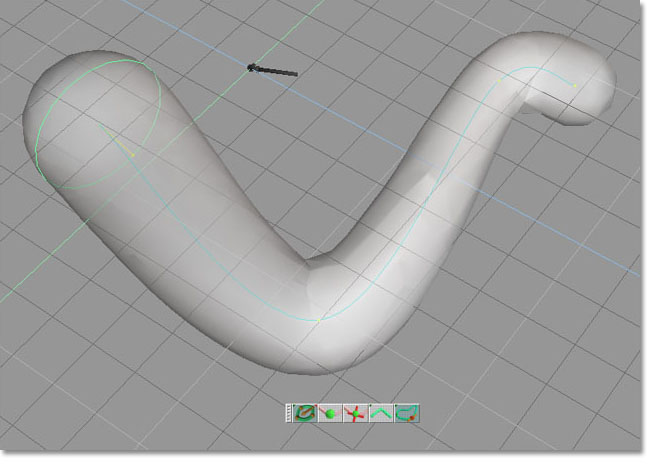Select the curve with orange point icon
Image resolution: width=665 pixels, height=476 pixels.
(x=408, y=412)
